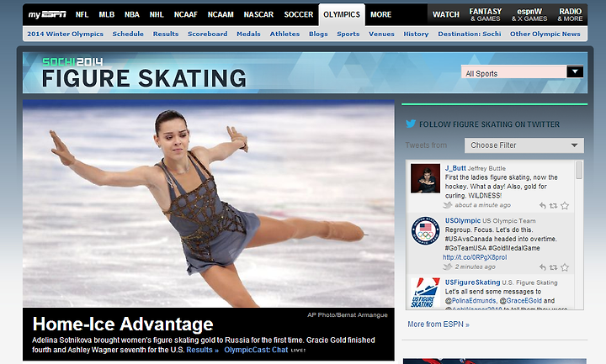The image size is (606, 364).
Task: Open the Scoreboard link
Action: [x=208, y=34]
